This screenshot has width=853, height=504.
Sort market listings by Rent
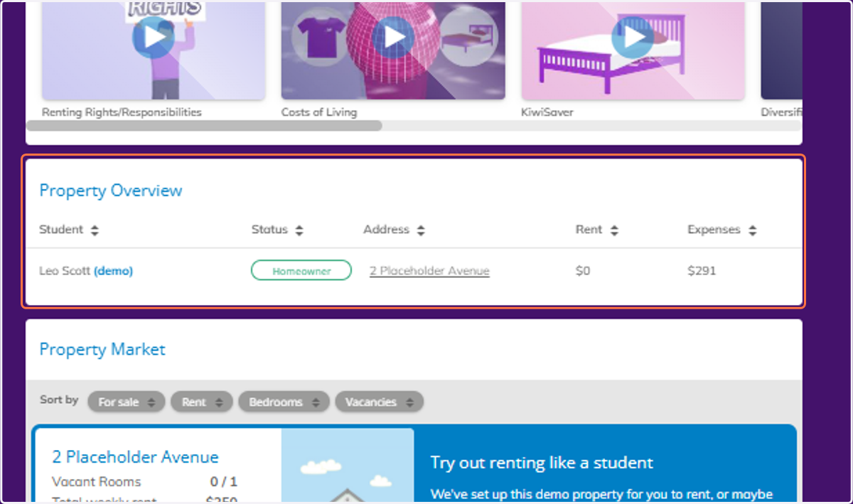point(202,402)
